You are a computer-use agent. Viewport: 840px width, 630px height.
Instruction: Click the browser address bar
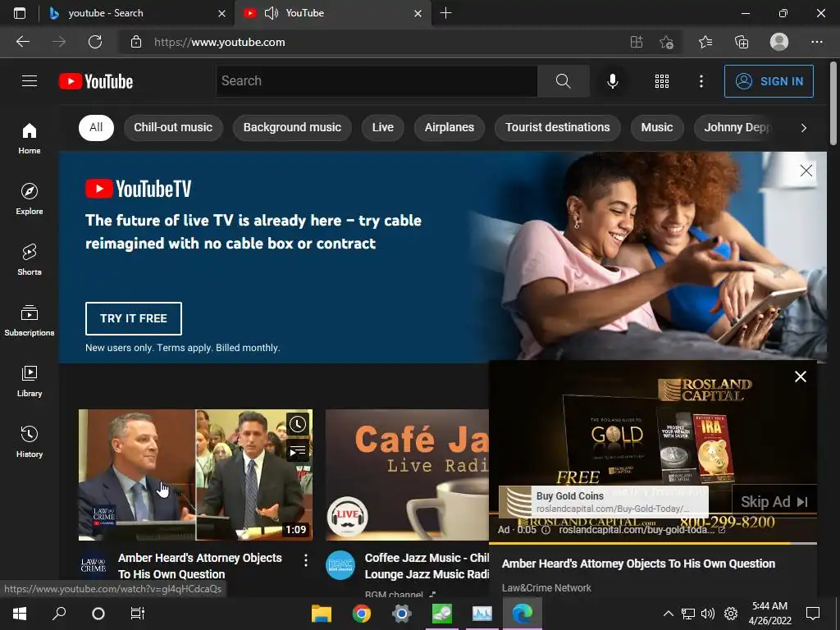(x=375, y=42)
